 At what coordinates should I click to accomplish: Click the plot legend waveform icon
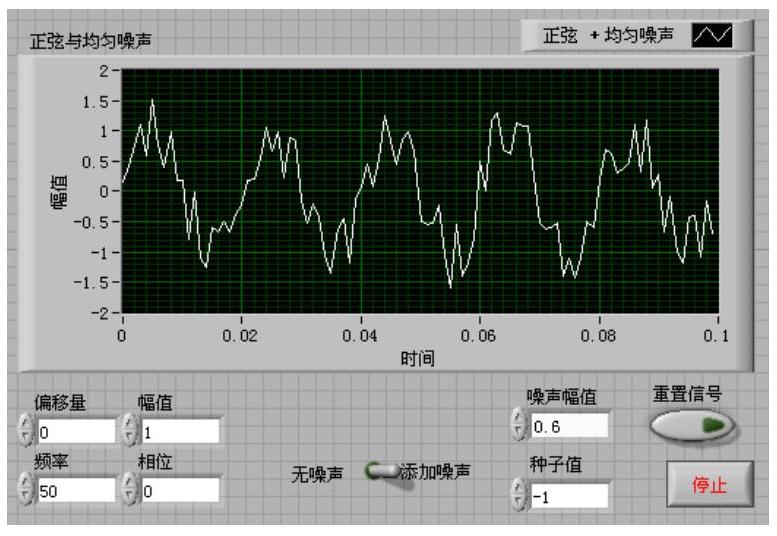tap(712, 36)
